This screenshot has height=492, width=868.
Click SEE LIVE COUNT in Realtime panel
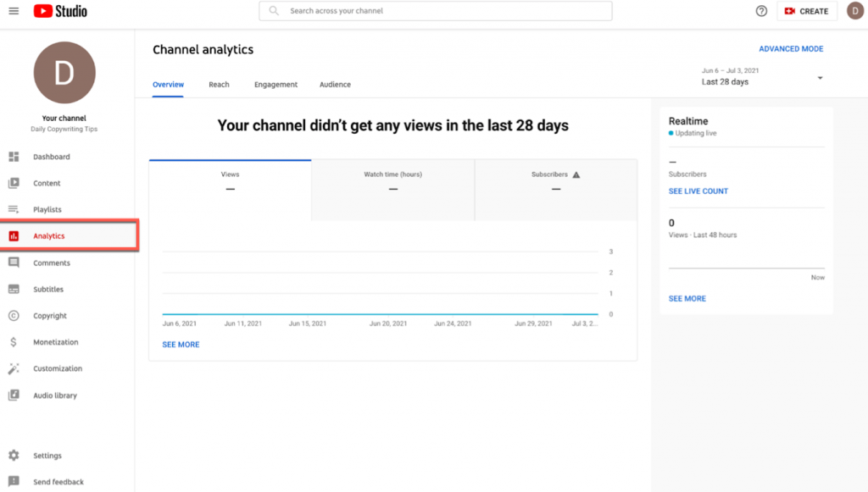tap(698, 191)
